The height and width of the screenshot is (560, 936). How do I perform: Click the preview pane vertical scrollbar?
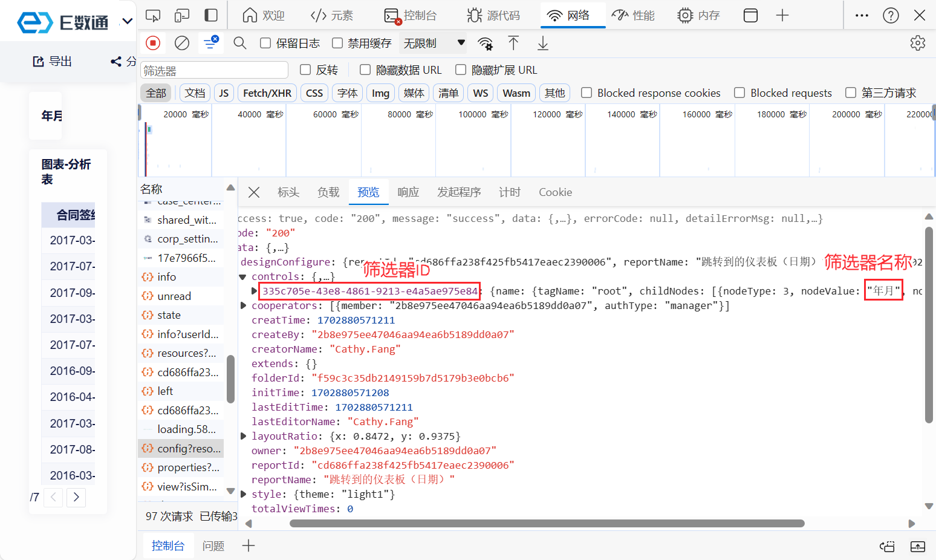(929, 325)
